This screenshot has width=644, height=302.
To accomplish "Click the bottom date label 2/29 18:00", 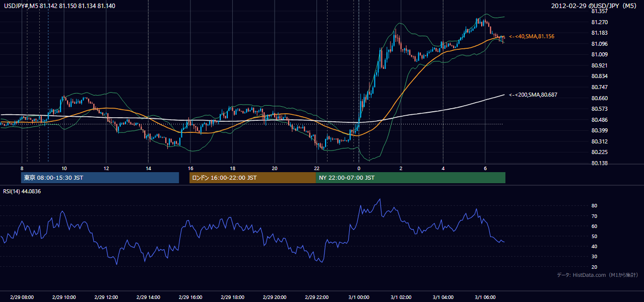I will pyautogui.click(x=232, y=297).
